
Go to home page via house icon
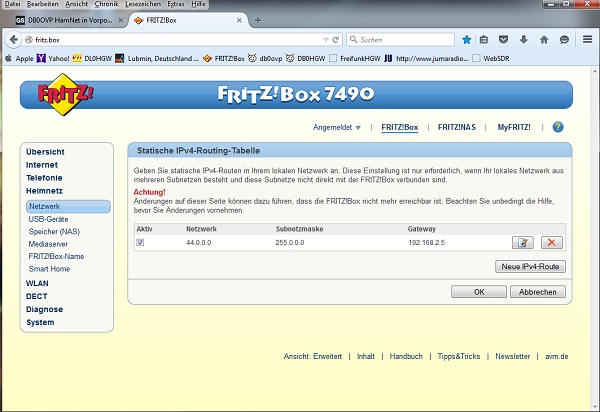tap(544, 40)
